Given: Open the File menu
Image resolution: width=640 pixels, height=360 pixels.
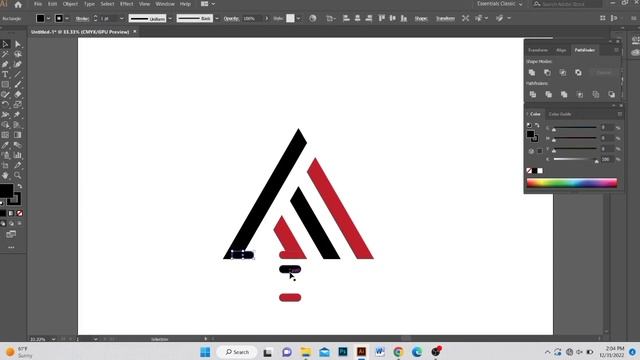Looking at the screenshot, I should tap(38, 4).
